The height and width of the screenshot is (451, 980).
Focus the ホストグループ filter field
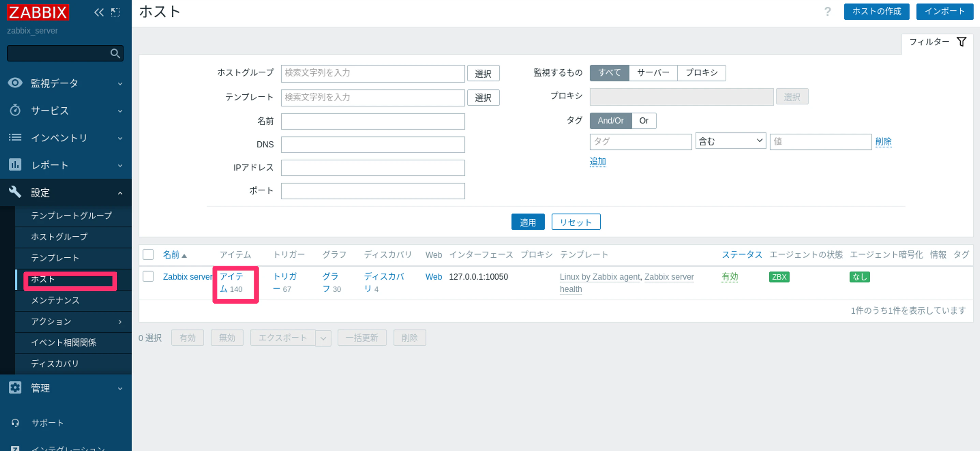373,73
